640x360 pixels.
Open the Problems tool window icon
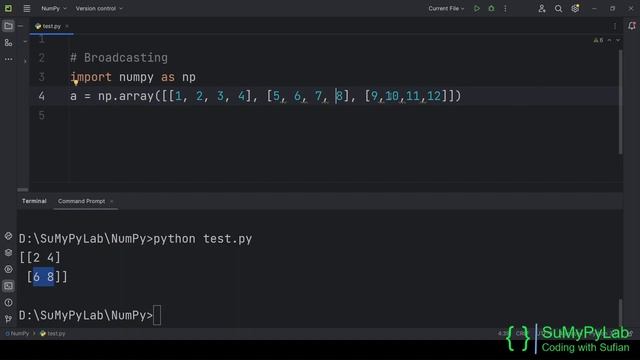(x=8, y=302)
